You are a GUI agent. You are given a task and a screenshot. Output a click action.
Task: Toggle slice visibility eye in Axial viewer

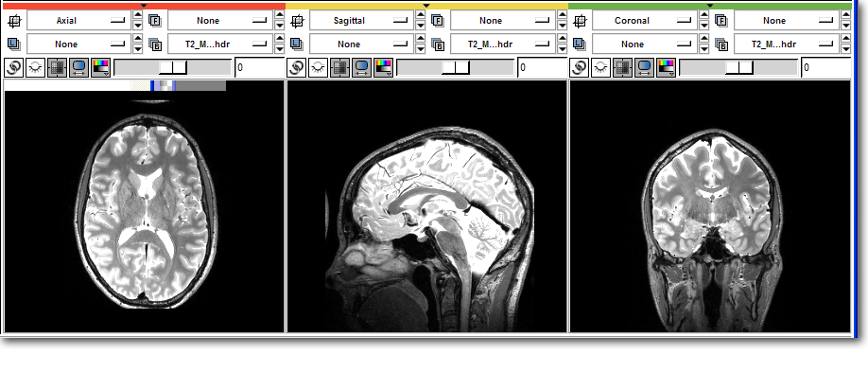point(36,67)
